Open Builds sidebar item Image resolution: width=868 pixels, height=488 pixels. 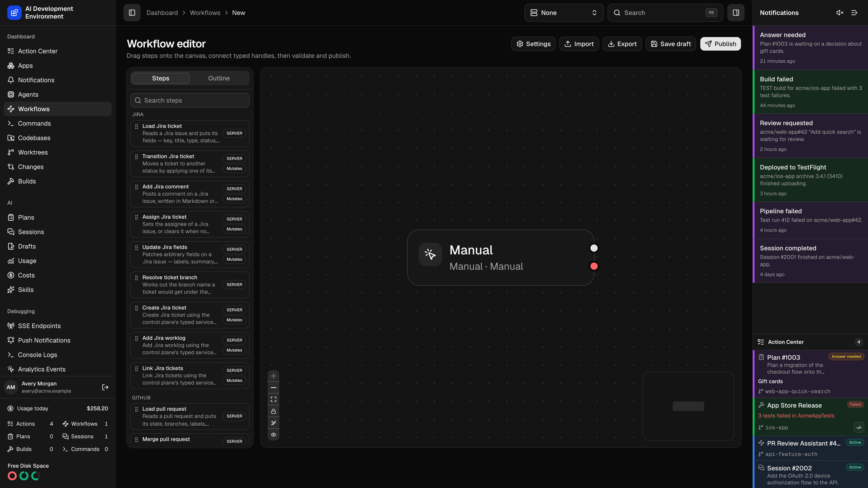pyautogui.click(x=58, y=181)
